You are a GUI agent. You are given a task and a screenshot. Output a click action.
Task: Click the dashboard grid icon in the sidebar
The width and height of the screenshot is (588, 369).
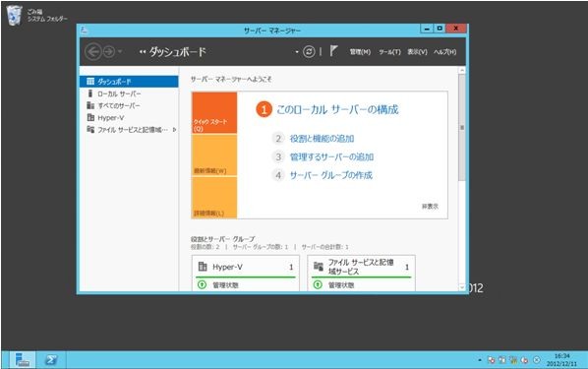coord(90,81)
